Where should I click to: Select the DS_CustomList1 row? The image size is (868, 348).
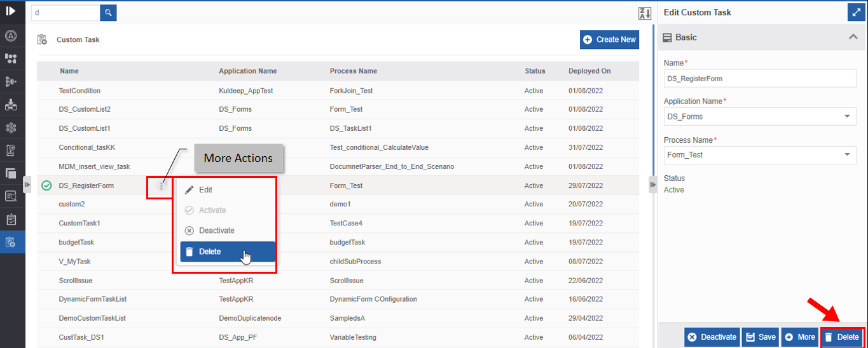coord(338,128)
